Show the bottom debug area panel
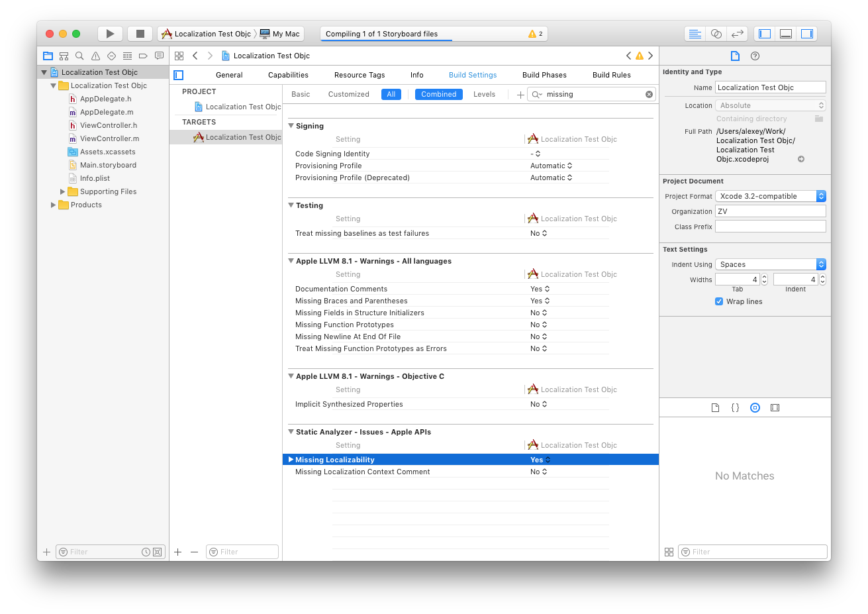 785,33
